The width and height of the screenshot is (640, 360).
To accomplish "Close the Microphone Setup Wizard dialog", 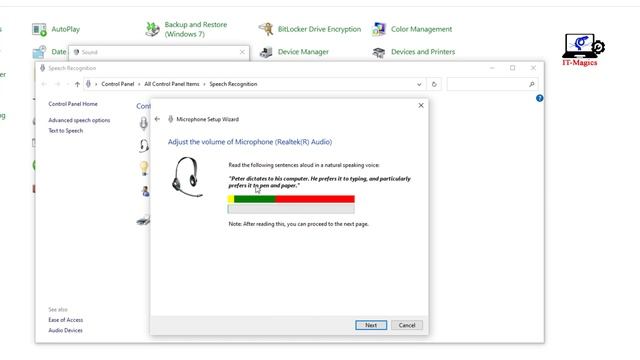I will [421, 105].
